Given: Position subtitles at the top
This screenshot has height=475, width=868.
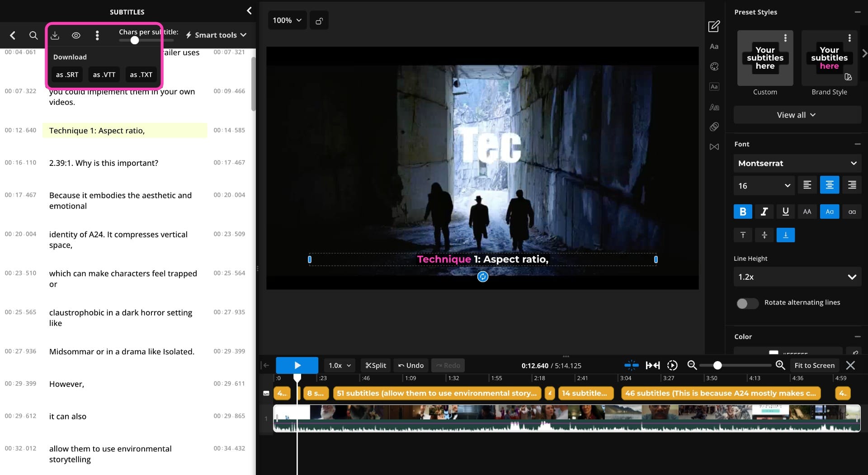Looking at the screenshot, I should [743, 235].
